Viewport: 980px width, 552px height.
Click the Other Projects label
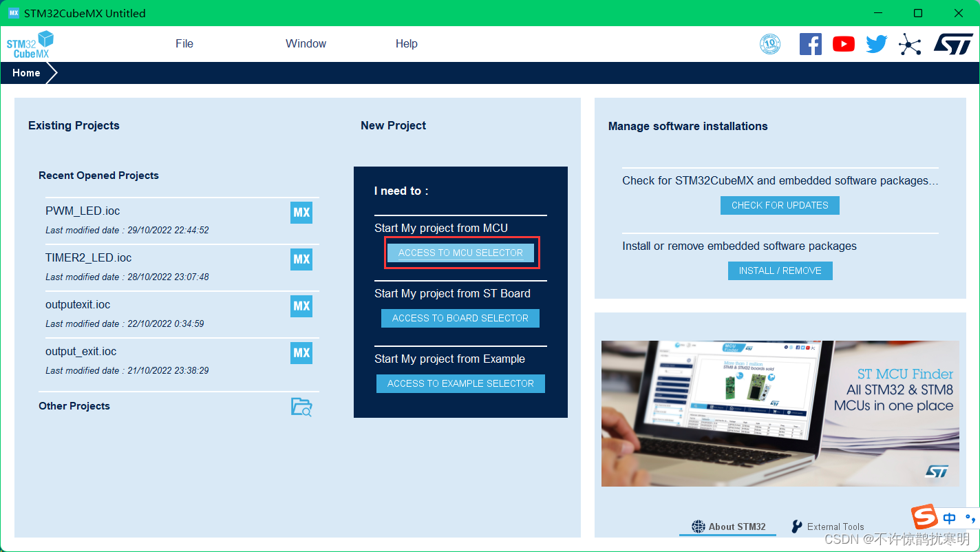click(74, 406)
